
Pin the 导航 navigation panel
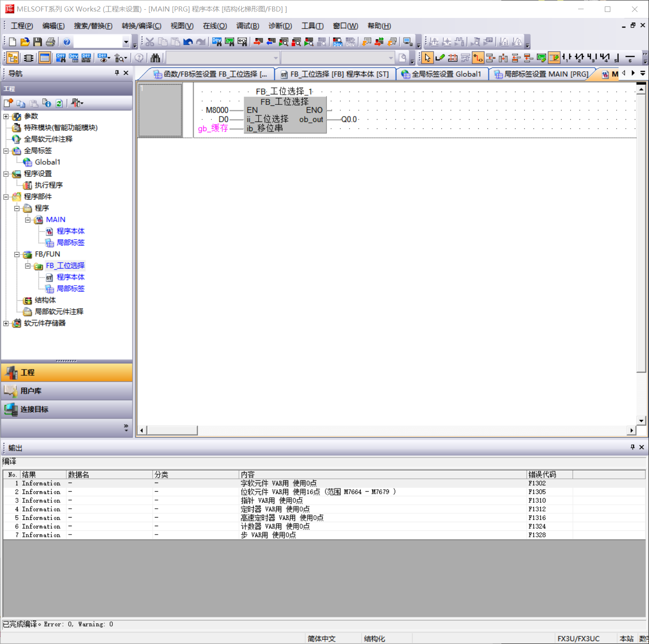coord(117,73)
